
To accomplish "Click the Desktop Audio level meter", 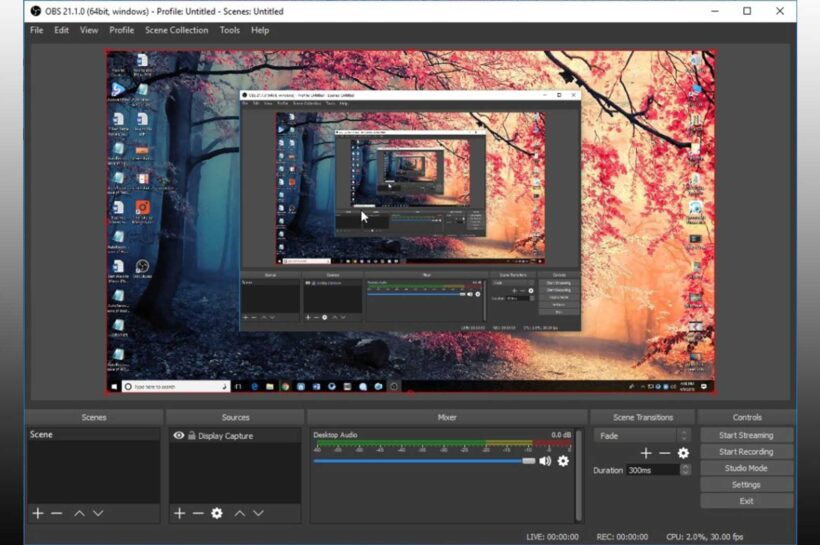I will [x=443, y=444].
